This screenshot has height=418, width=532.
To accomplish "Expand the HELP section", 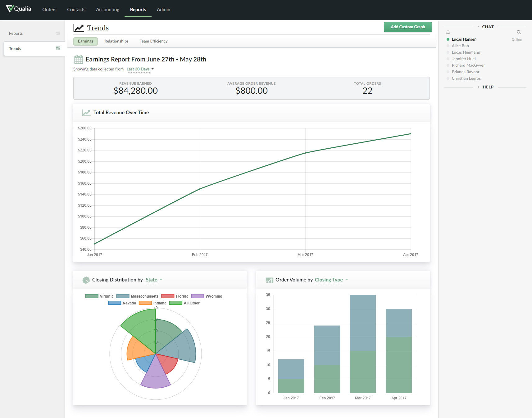I will [x=488, y=87].
